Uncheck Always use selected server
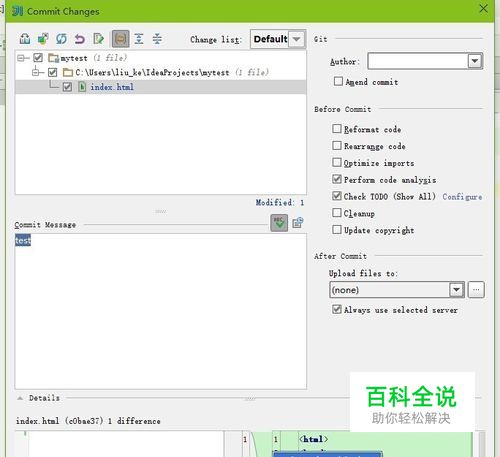500x457 pixels. pos(337,309)
